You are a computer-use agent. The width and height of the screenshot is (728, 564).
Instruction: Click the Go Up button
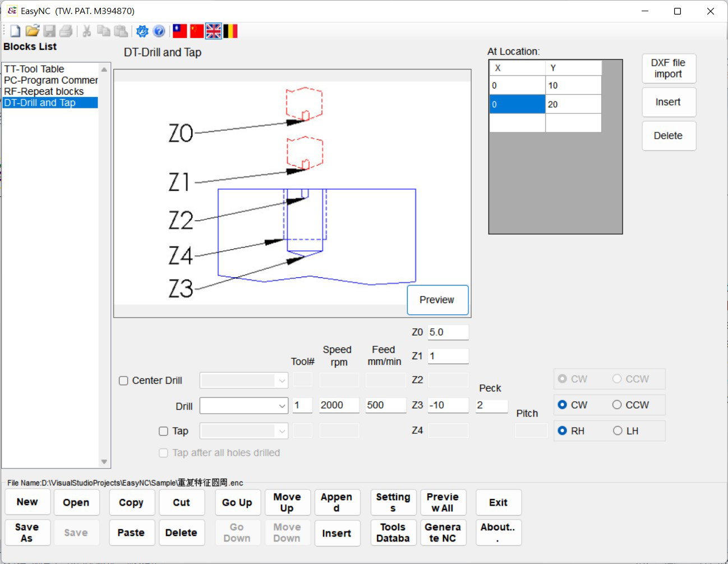[x=237, y=502]
